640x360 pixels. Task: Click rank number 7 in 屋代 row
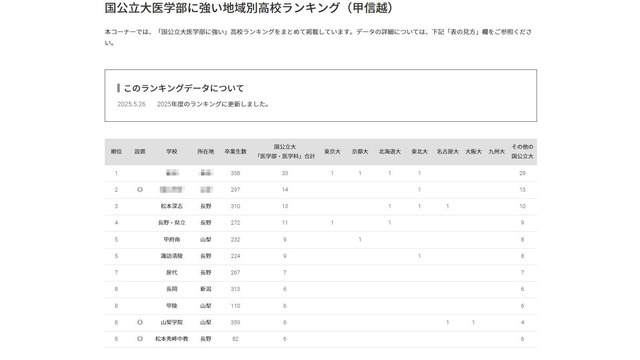(x=116, y=273)
